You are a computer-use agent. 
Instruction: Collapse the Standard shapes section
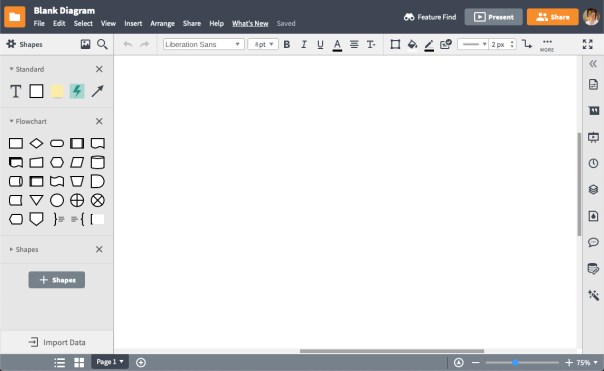coord(12,69)
